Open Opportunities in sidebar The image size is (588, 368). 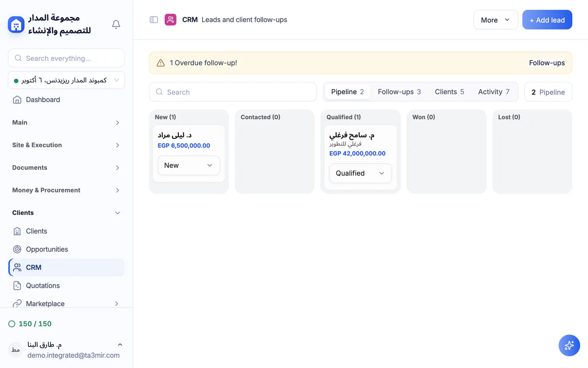tap(66, 249)
